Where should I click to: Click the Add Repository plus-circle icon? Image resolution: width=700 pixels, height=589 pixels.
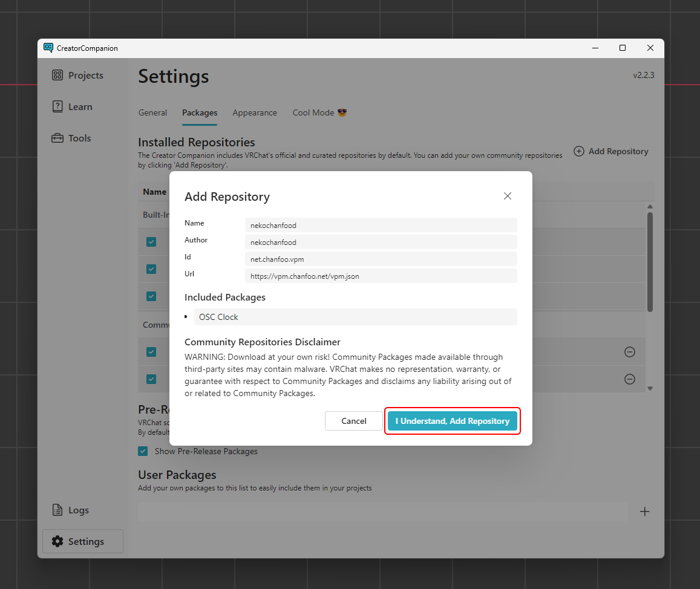pyautogui.click(x=579, y=151)
